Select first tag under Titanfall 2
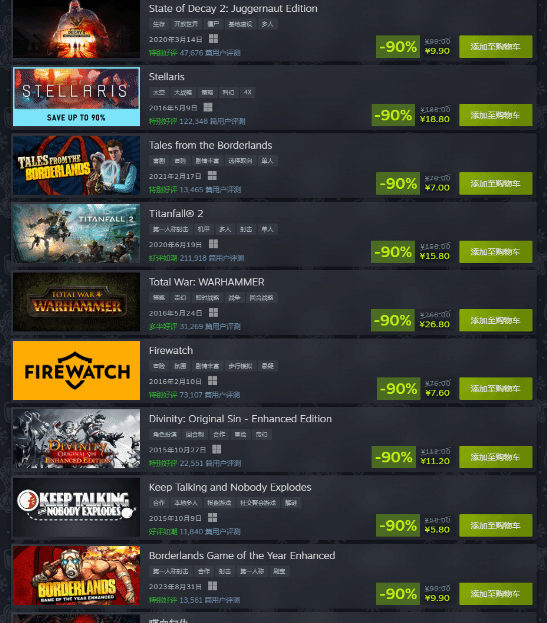 171,229
